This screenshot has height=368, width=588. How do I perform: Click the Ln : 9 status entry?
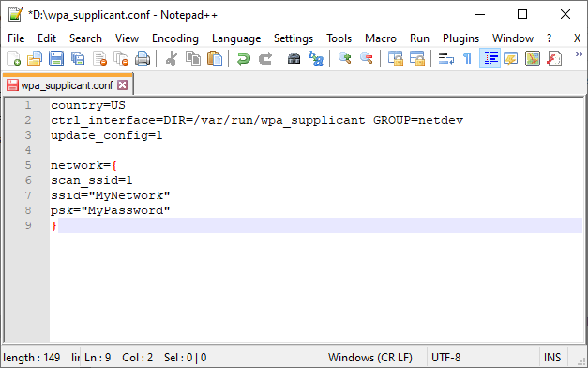coord(98,357)
